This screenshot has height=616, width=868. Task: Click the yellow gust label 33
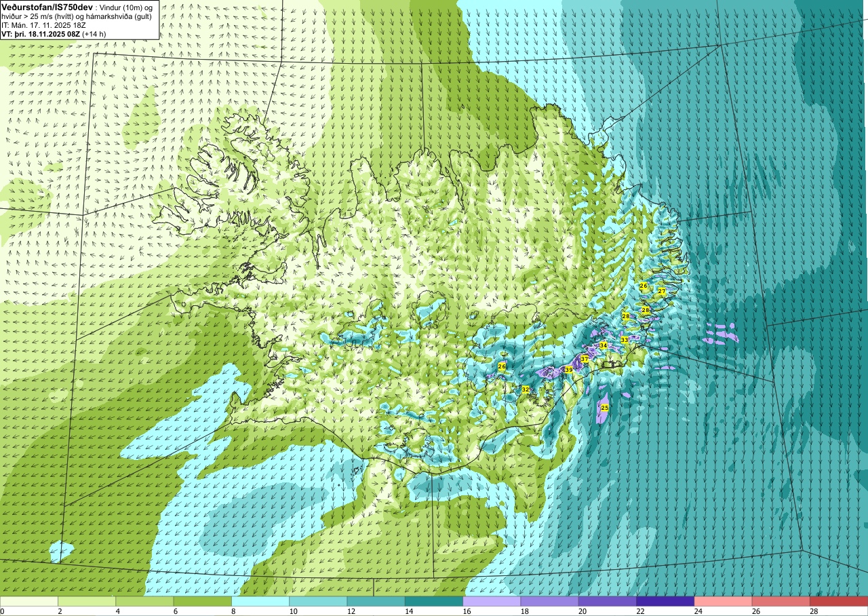point(625,339)
